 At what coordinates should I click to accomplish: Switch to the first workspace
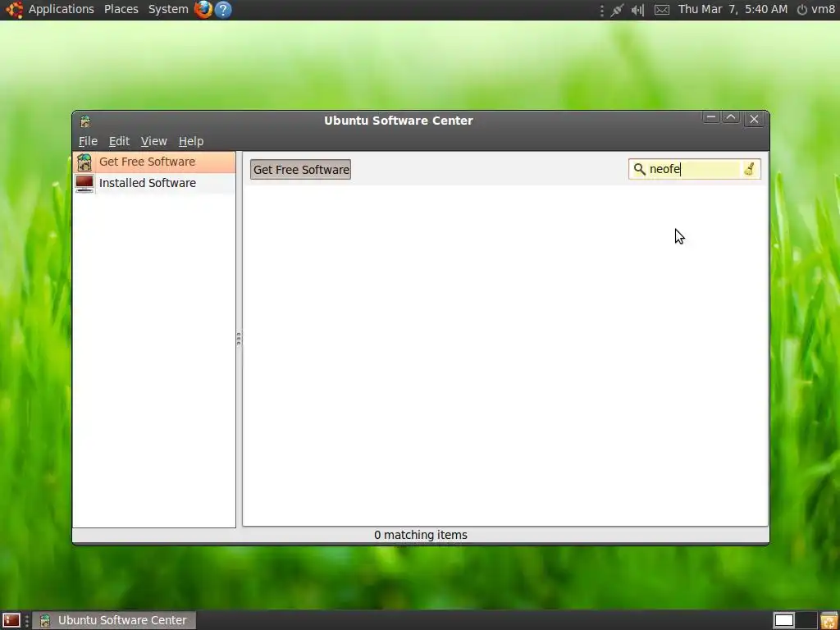(x=784, y=620)
